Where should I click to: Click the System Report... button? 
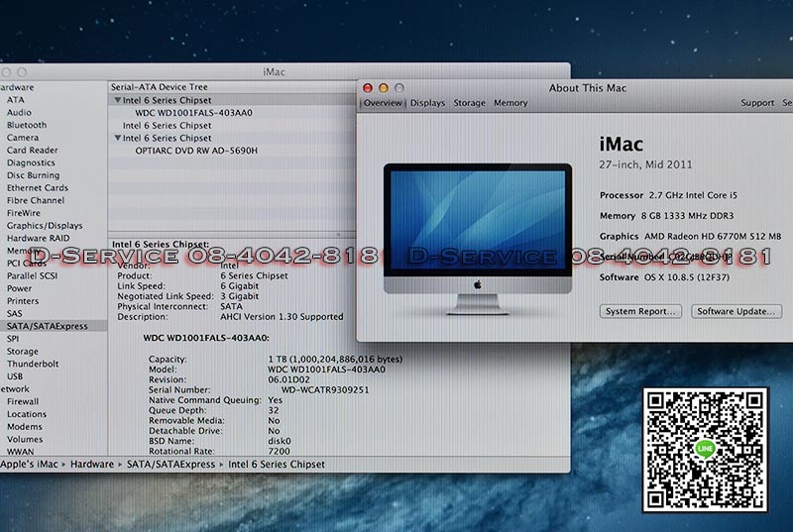click(640, 311)
